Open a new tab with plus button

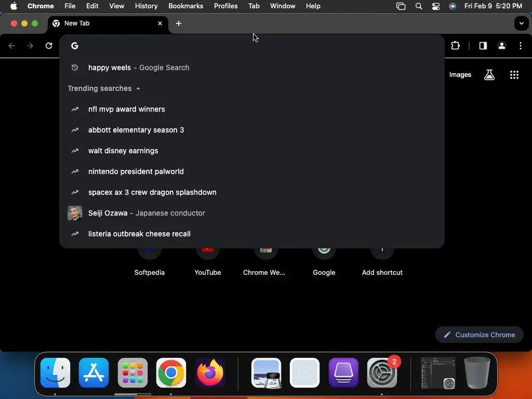tap(179, 23)
